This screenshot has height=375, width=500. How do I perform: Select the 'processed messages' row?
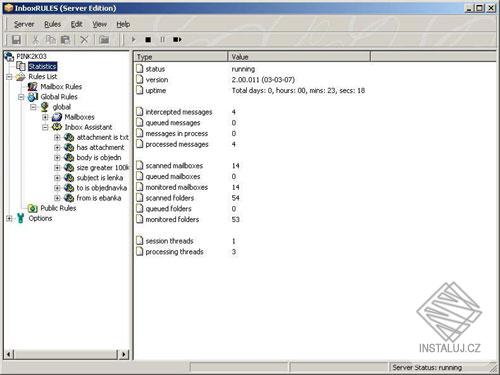click(x=177, y=144)
